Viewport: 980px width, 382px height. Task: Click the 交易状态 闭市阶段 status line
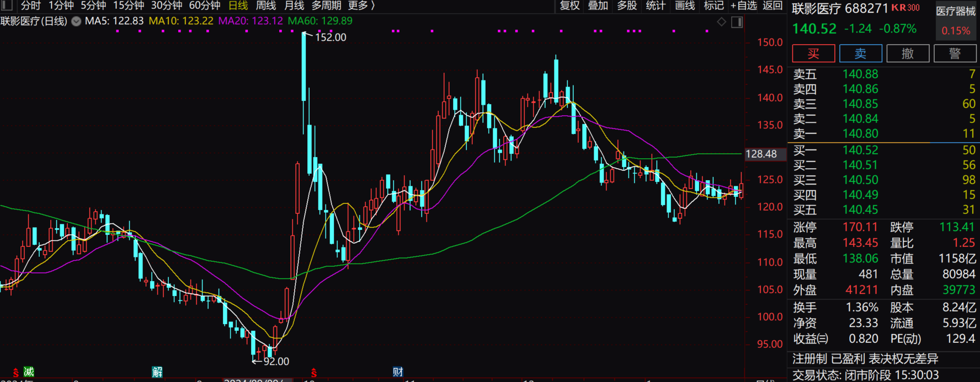tap(866, 375)
